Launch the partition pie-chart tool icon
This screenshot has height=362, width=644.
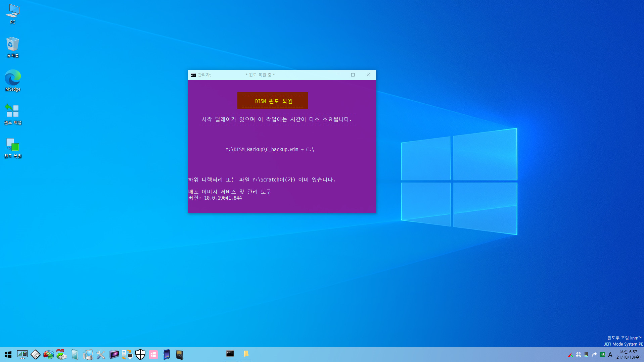pos(48,355)
